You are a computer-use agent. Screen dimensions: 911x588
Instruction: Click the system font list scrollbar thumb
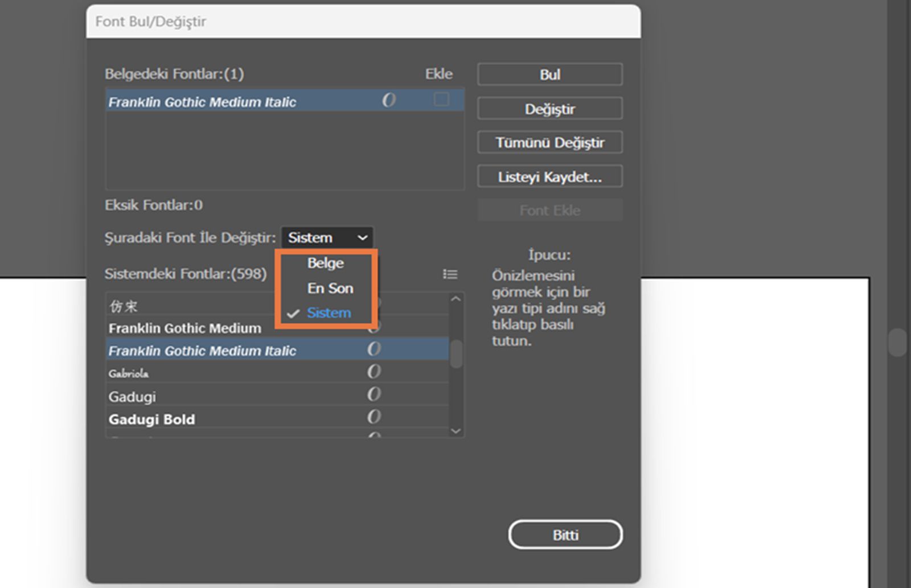tap(456, 353)
